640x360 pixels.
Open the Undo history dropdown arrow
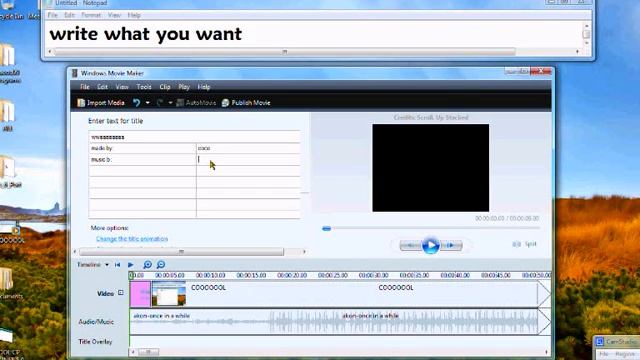pyautogui.click(x=147, y=103)
